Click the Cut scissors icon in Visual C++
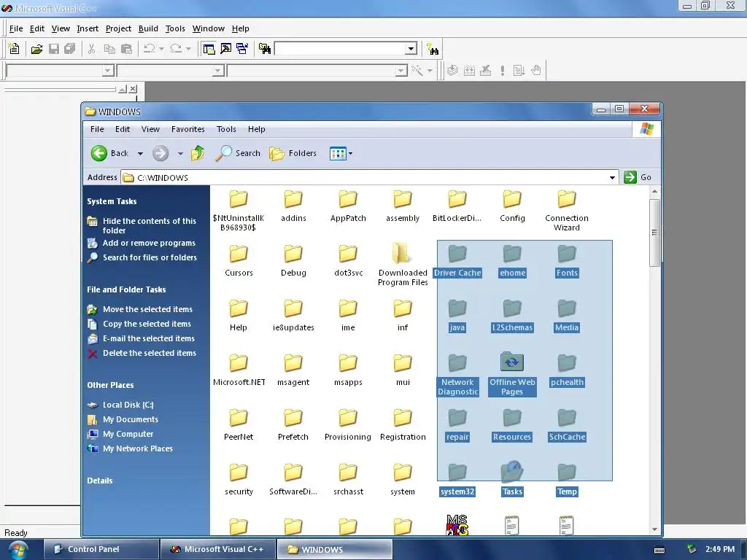747x560 pixels. (91, 49)
